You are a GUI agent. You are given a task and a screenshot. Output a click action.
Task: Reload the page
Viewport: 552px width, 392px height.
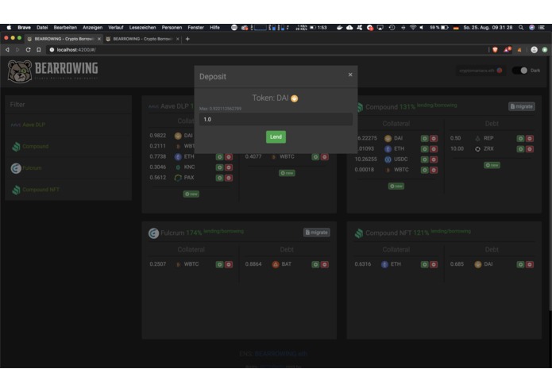[28, 50]
